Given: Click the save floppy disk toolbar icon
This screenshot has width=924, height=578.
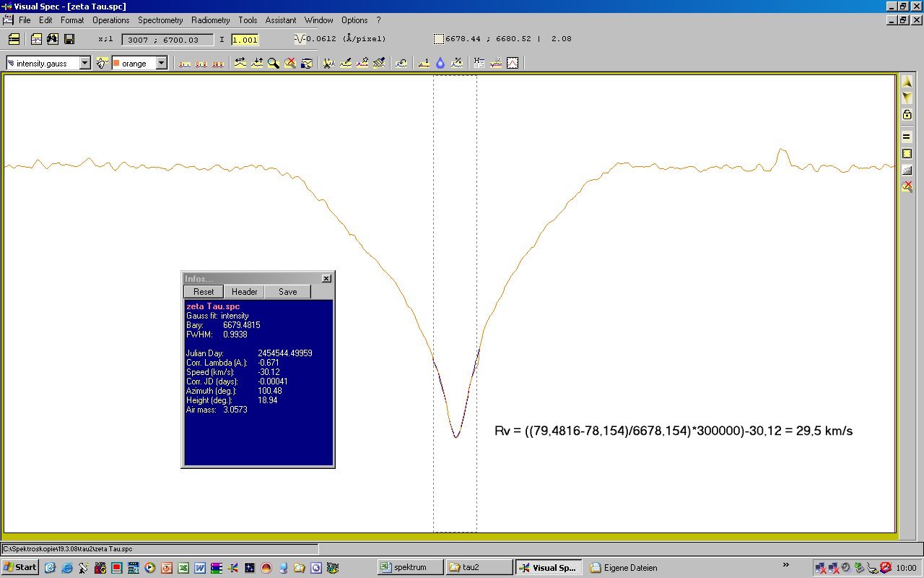Looking at the screenshot, I should (x=69, y=39).
